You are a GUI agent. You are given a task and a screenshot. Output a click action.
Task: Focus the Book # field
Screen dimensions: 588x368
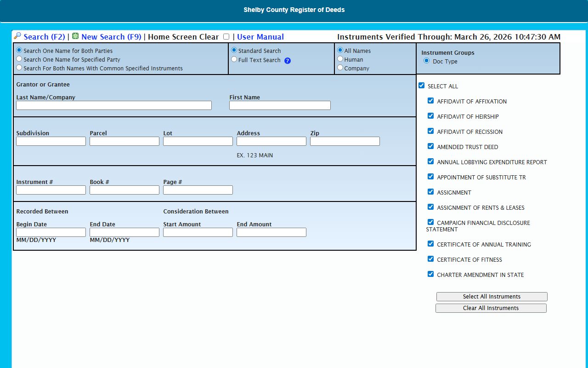124,190
